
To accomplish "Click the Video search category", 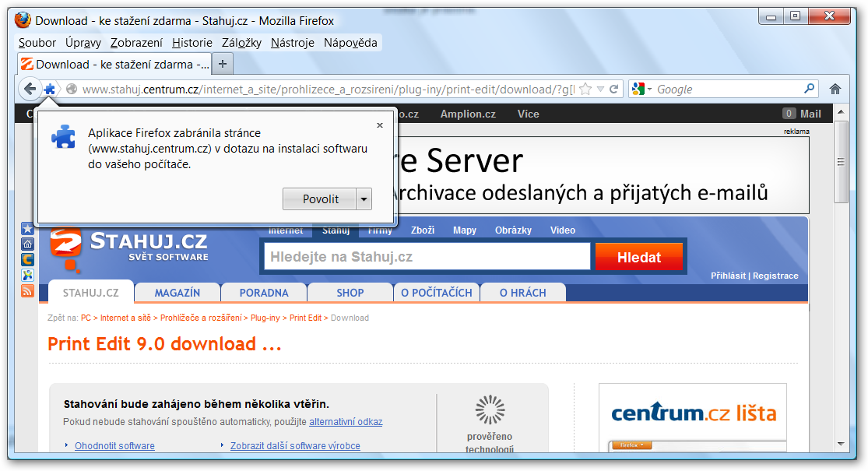I will tap(562, 230).
